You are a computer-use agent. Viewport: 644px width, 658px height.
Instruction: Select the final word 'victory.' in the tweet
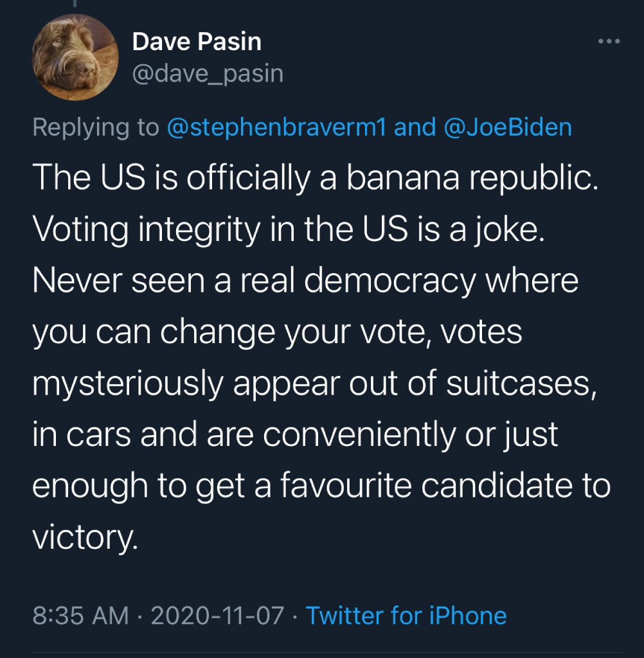(85, 537)
